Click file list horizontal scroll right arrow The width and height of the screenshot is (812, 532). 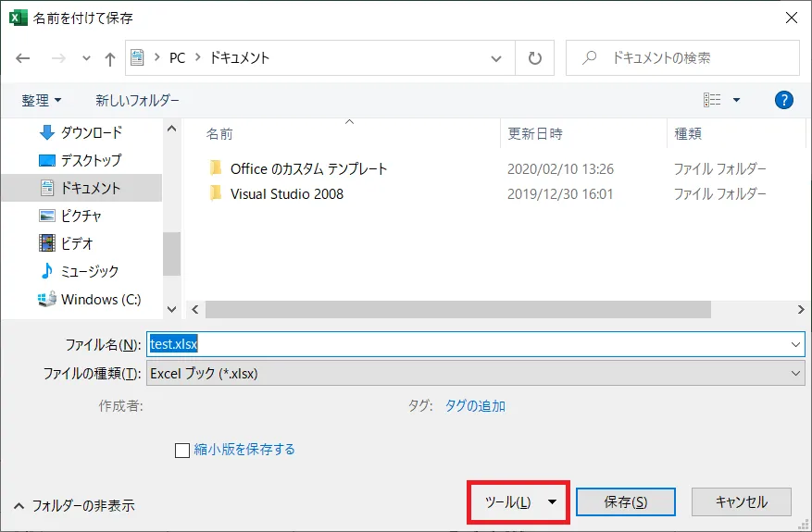click(x=801, y=309)
